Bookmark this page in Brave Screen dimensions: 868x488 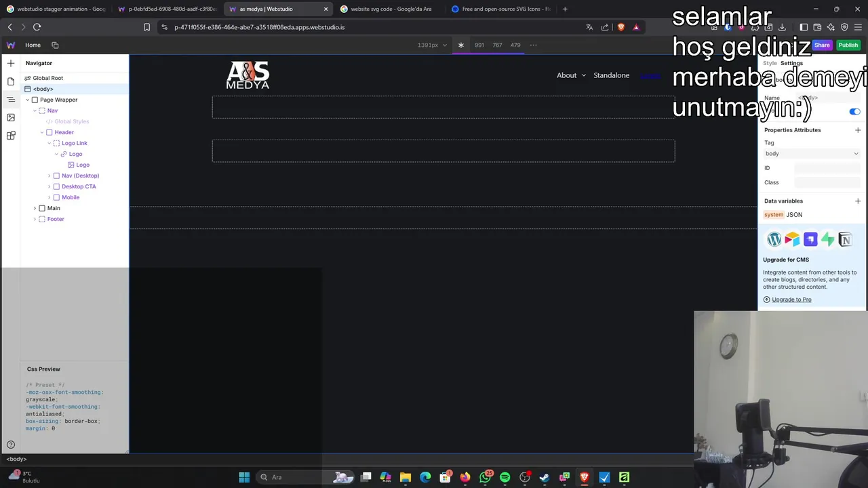point(146,27)
